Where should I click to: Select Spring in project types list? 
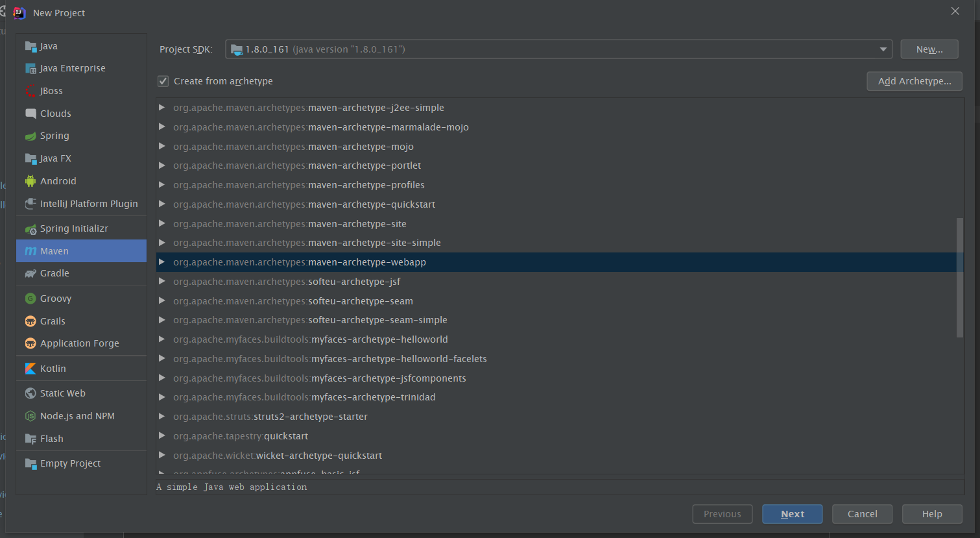[82, 136]
